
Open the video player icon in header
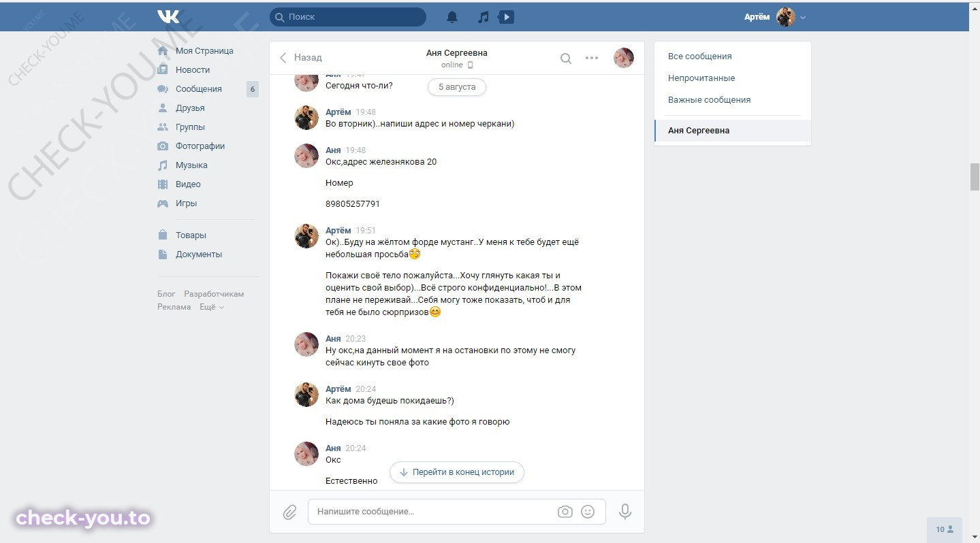pos(506,17)
